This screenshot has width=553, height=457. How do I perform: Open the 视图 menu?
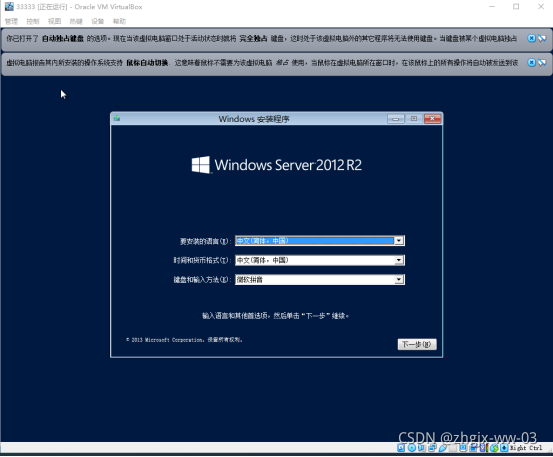[x=54, y=21]
